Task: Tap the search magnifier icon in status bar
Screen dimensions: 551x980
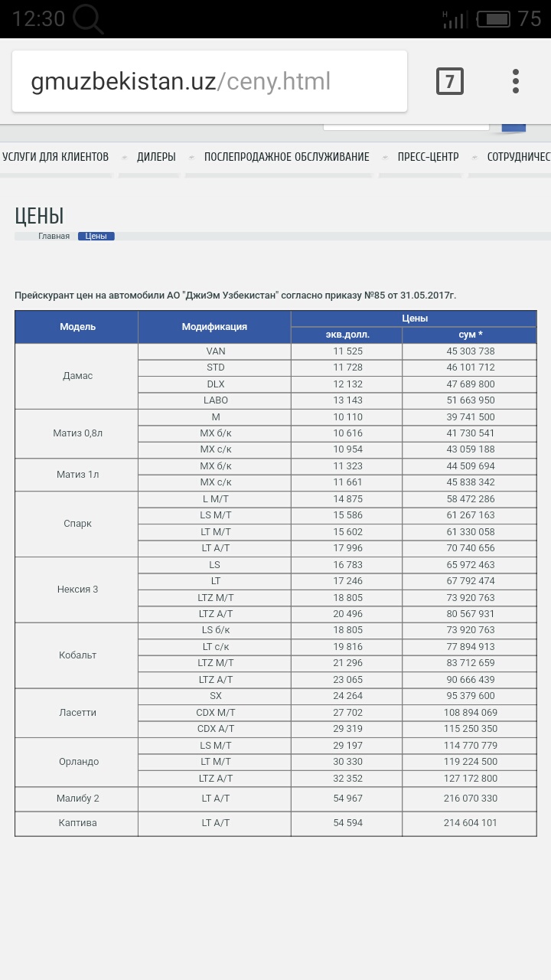Action: (88, 18)
